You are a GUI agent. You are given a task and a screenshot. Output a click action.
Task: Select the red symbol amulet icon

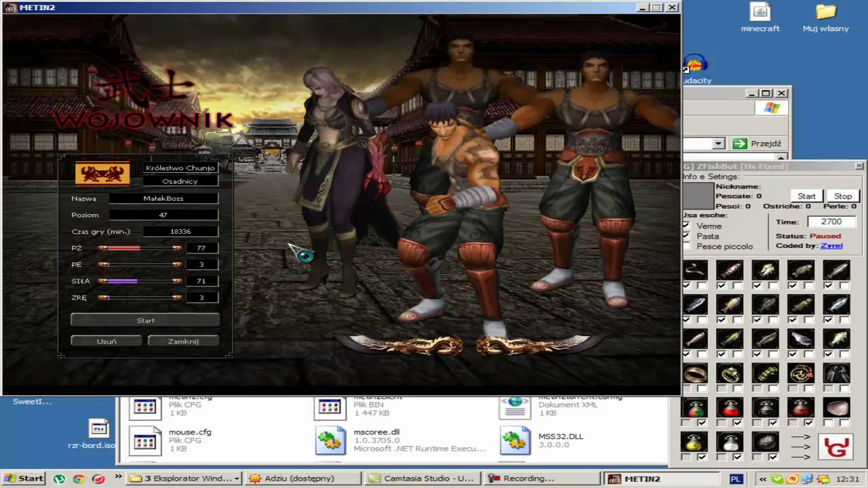(801, 373)
